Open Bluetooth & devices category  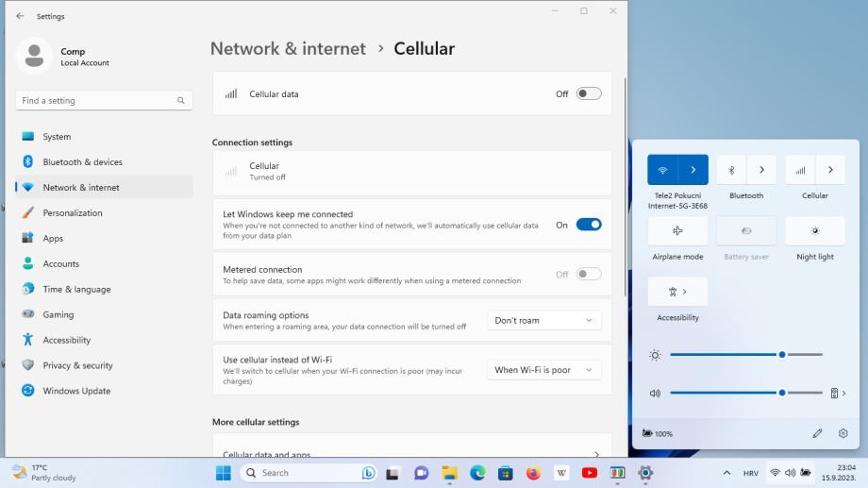pos(104,161)
